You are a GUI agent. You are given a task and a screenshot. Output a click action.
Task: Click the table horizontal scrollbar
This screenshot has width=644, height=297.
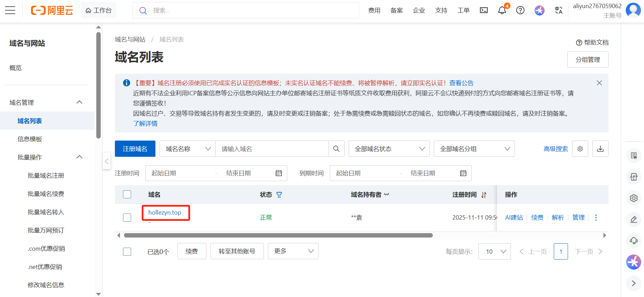tap(278, 236)
